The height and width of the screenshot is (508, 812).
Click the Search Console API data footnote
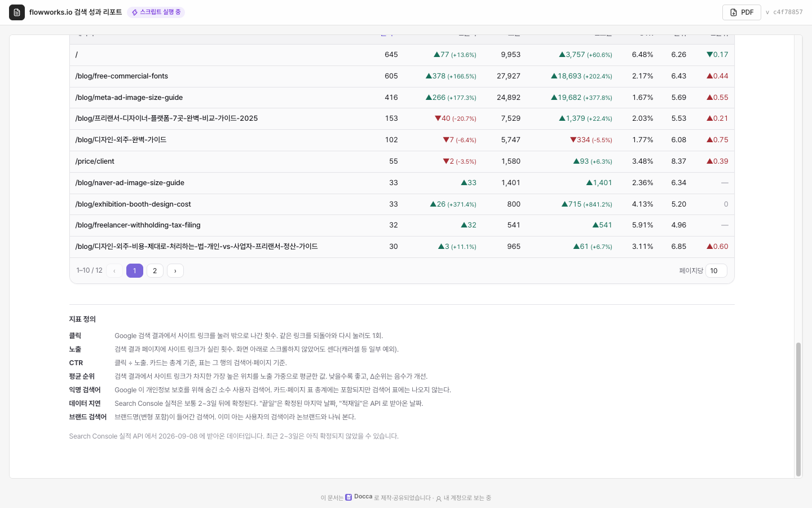[233, 436]
